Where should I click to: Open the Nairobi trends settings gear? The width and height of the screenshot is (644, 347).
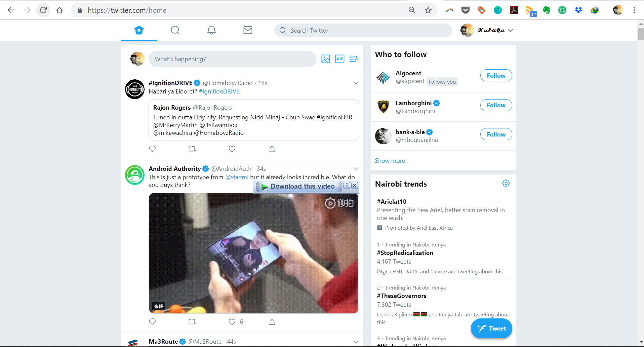[x=506, y=184]
